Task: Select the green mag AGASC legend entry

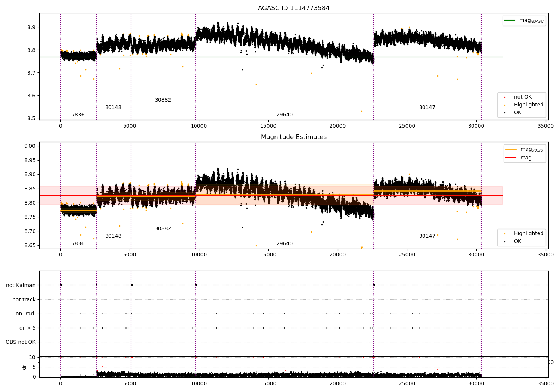Action: [524, 21]
